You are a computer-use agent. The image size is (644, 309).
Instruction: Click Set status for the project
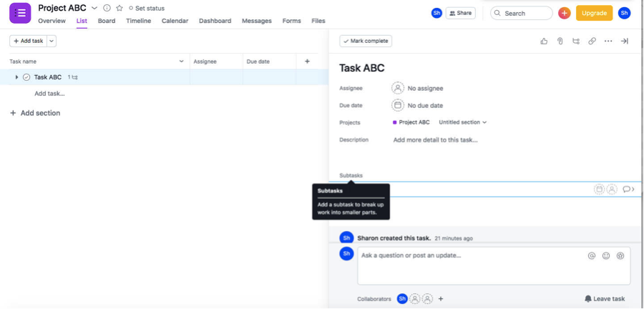click(x=146, y=8)
